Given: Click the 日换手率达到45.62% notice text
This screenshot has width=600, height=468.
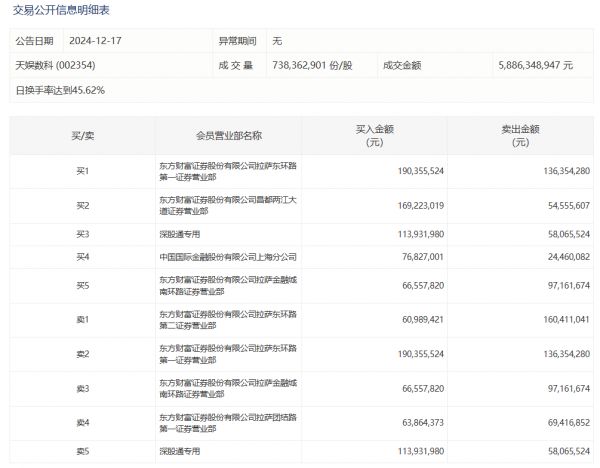Looking at the screenshot, I should [60, 90].
